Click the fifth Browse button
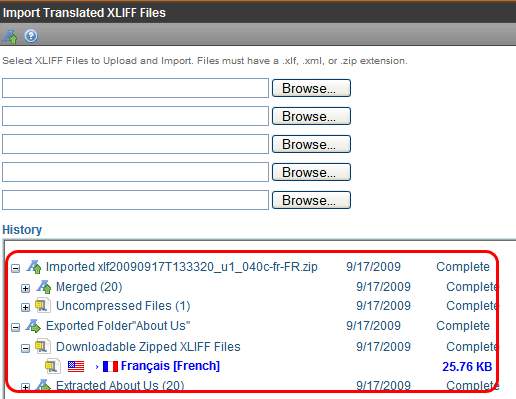Image resolution: width=516 pixels, height=399 pixels. 311,200
